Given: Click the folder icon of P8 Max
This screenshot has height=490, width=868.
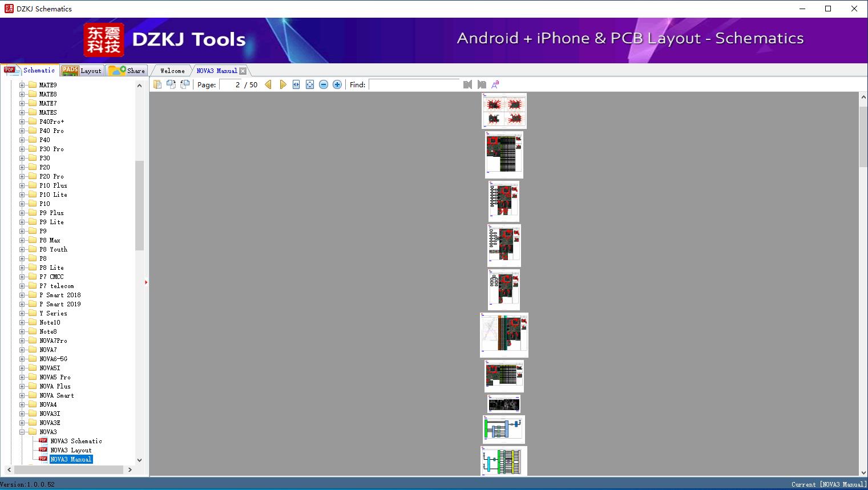Looking at the screenshot, I should (x=33, y=240).
